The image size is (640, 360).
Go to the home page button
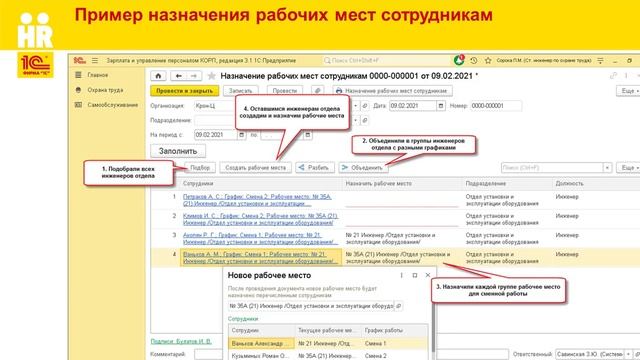click(x=158, y=76)
